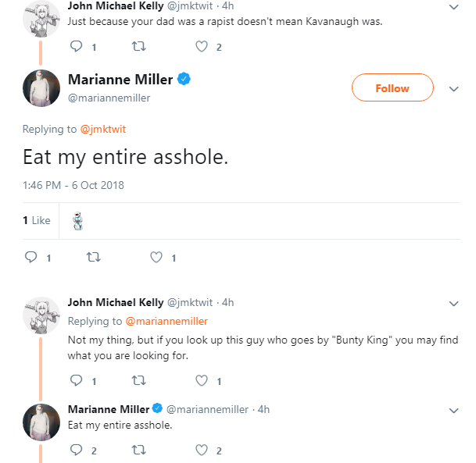Viewport: 476px width, 463px height.
Task: Like the main tweet from 6 Oct 2018
Action: [x=156, y=257]
